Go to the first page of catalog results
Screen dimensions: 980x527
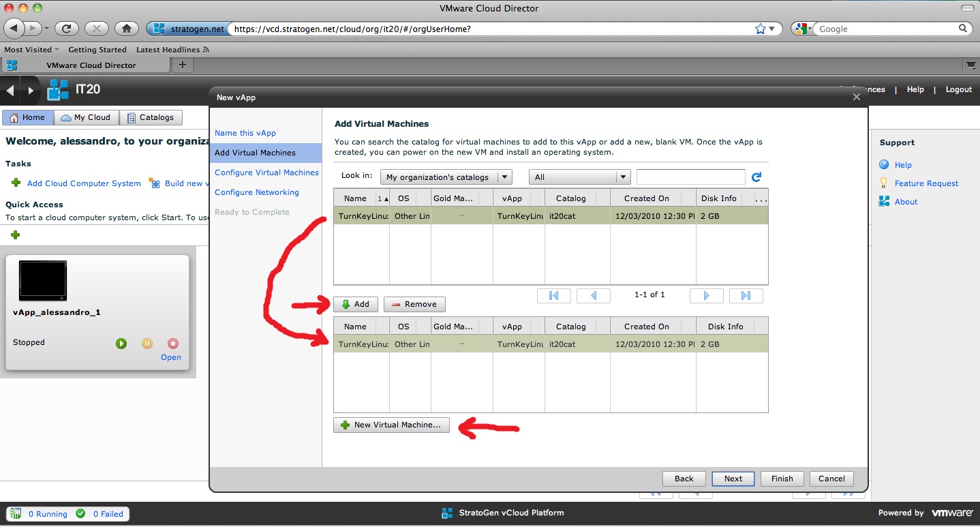553,295
